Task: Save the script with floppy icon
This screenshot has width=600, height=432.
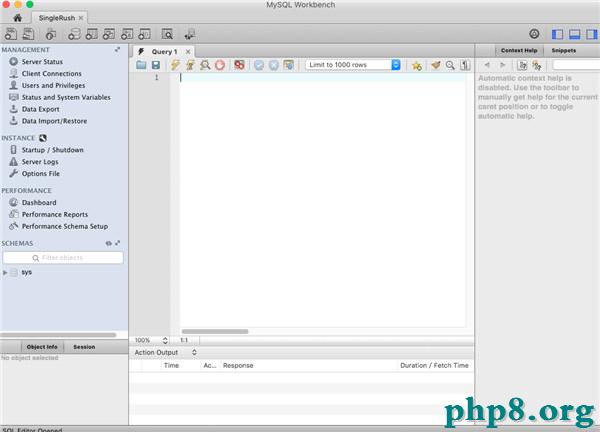Action: click(156, 65)
